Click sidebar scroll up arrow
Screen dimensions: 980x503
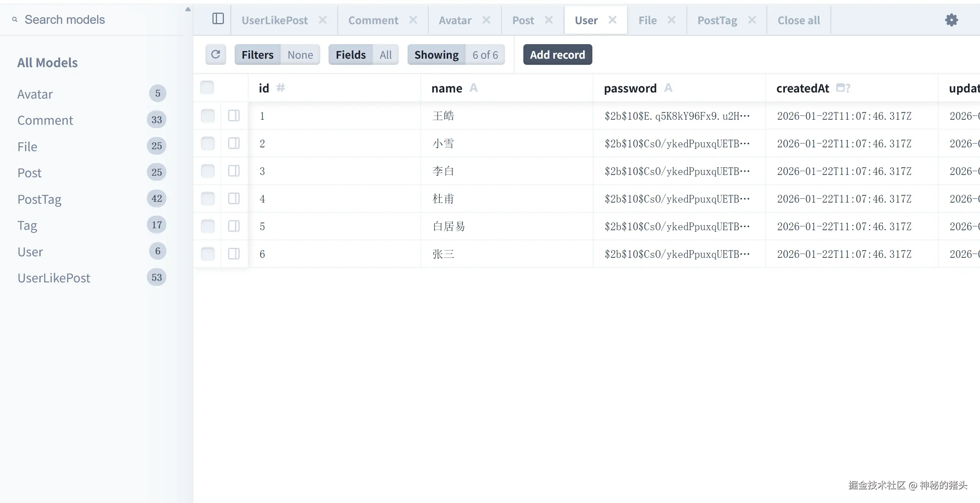tap(188, 9)
